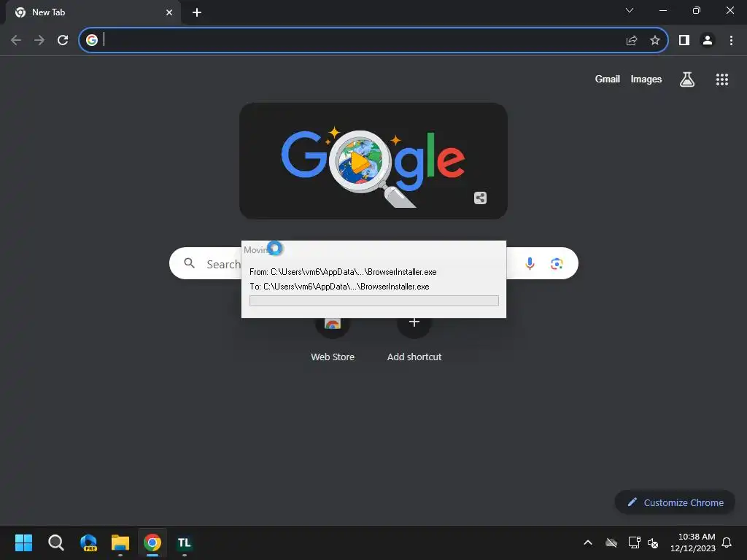Click the Google icon in address bar
The image size is (747, 560).
coord(92,40)
